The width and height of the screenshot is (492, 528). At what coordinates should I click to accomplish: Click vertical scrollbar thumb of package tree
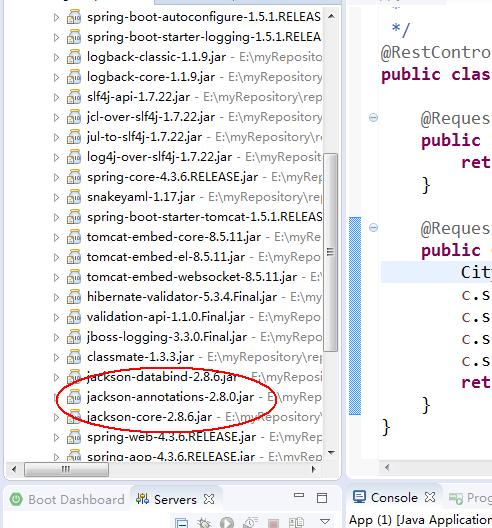click(x=330, y=252)
